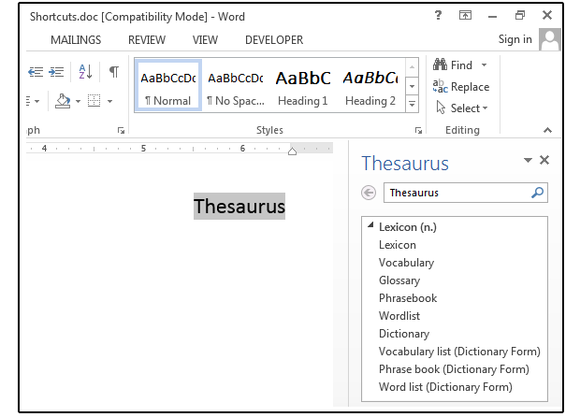Open the Find dropdown arrow
This screenshot has width=580, height=417.
click(484, 65)
